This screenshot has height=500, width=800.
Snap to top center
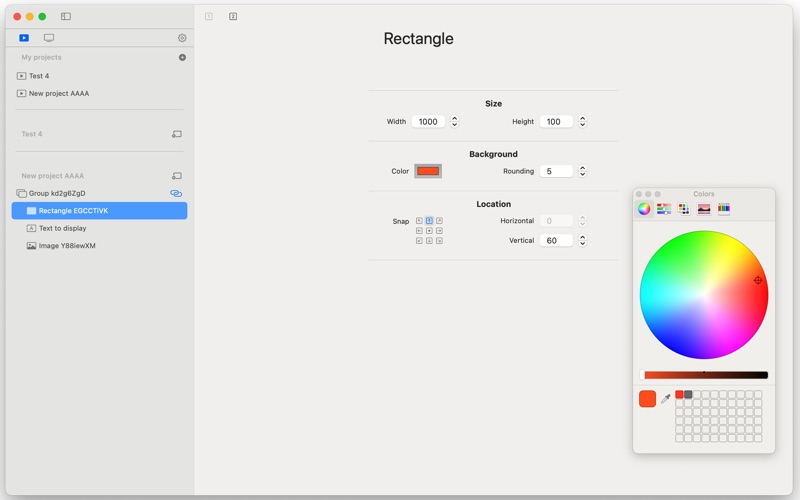[x=429, y=221]
